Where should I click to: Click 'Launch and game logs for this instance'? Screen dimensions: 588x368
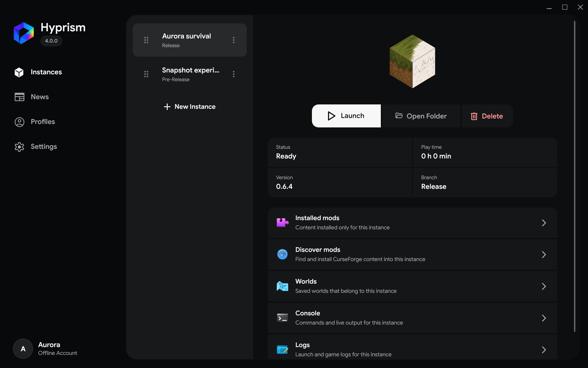[343, 354]
